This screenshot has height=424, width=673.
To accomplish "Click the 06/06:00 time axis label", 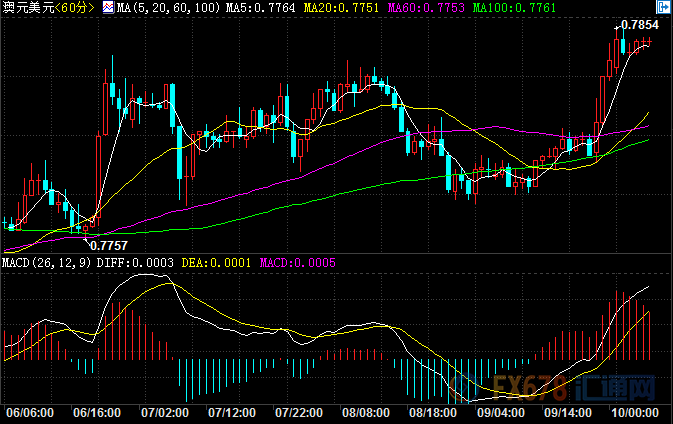I will click(x=29, y=412).
